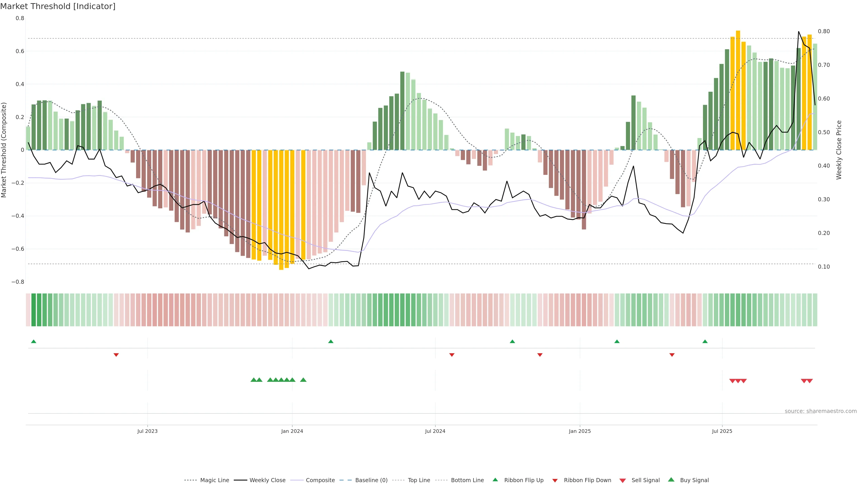This screenshot has width=868, height=488.
Task: Click the Jan 2024 x-axis label
Action: [292, 431]
